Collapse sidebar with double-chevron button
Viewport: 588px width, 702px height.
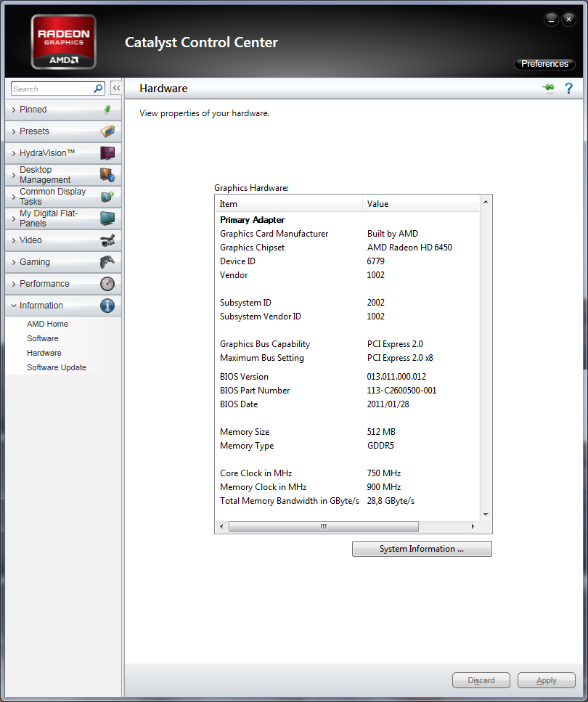116,88
